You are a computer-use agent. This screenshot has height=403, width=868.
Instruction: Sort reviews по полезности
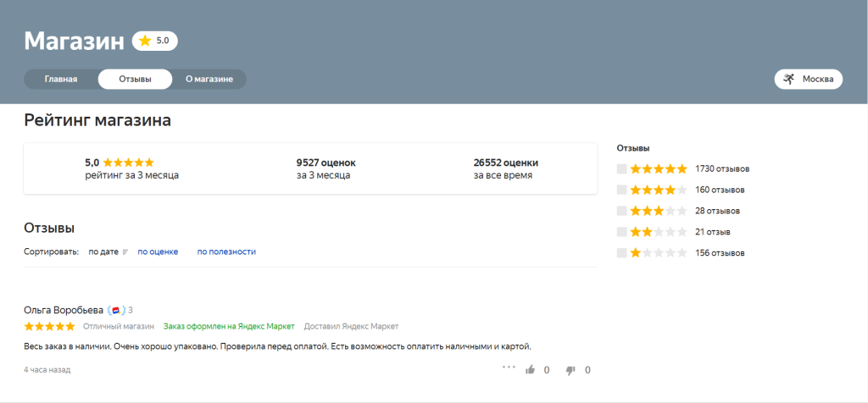tap(226, 251)
